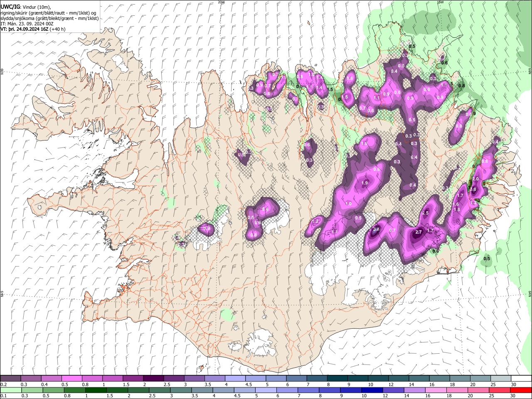532x399 pixels.
Task: Select white swatch after 30 in purple scale
Action: coord(521,379)
